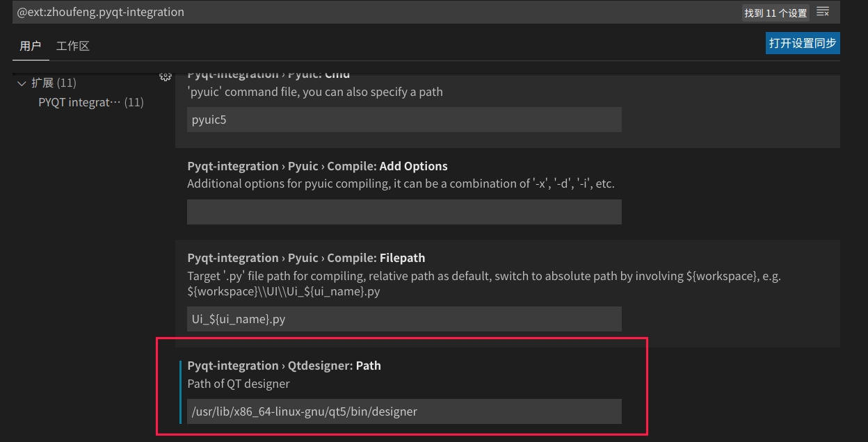Select PYQT integration (11) tree item
This screenshot has width=868, height=442.
pyautogui.click(x=91, y=102)
